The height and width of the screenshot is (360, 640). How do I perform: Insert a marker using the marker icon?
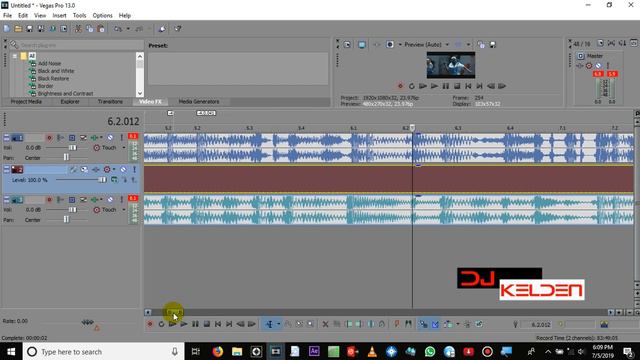click(x=396, y=324)
